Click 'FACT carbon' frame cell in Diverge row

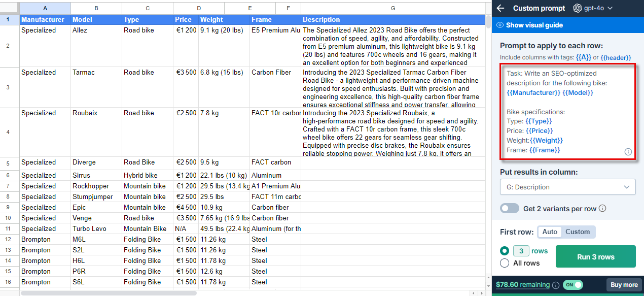275,163
